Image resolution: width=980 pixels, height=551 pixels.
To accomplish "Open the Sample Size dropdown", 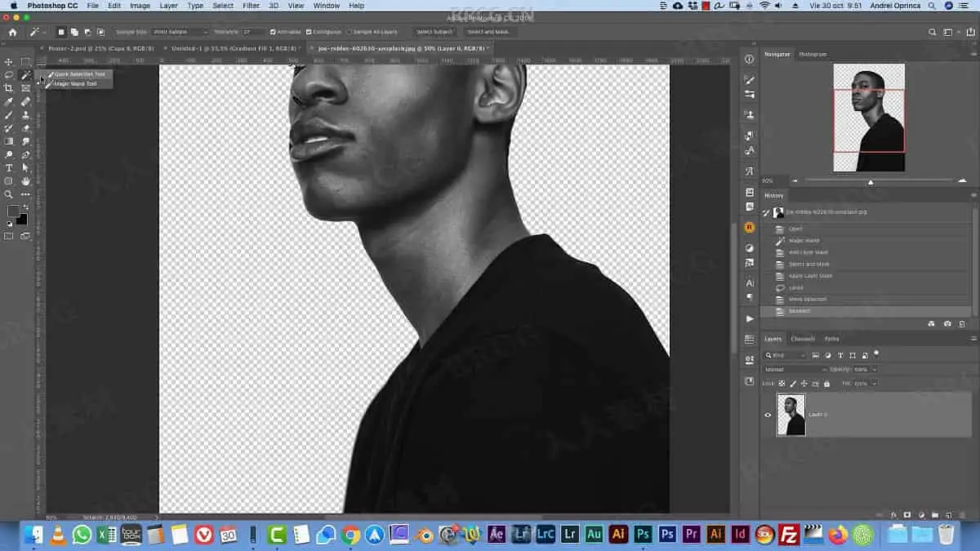I will [x=180, y=32].
